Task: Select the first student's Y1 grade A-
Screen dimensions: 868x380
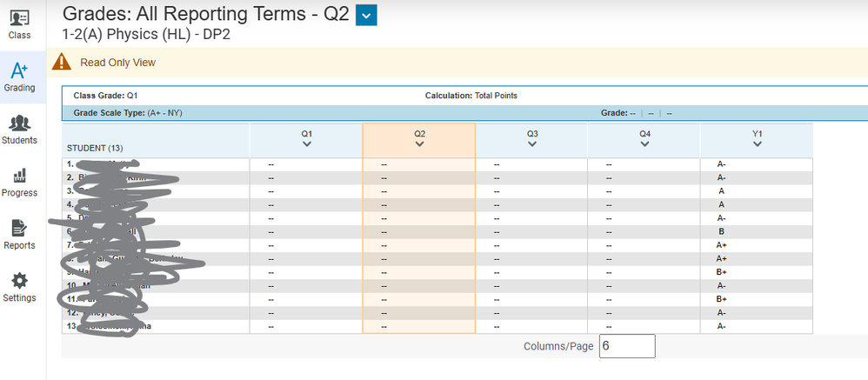Action: tap(721, 164)
